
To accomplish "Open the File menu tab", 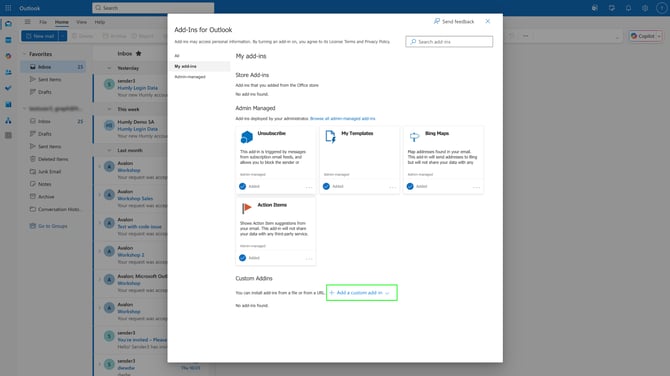I will [43, 22].
